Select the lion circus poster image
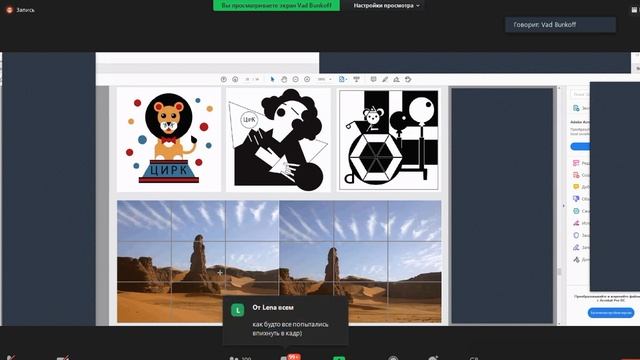Screen dimensions: 640x360 (x=169, y=139)
